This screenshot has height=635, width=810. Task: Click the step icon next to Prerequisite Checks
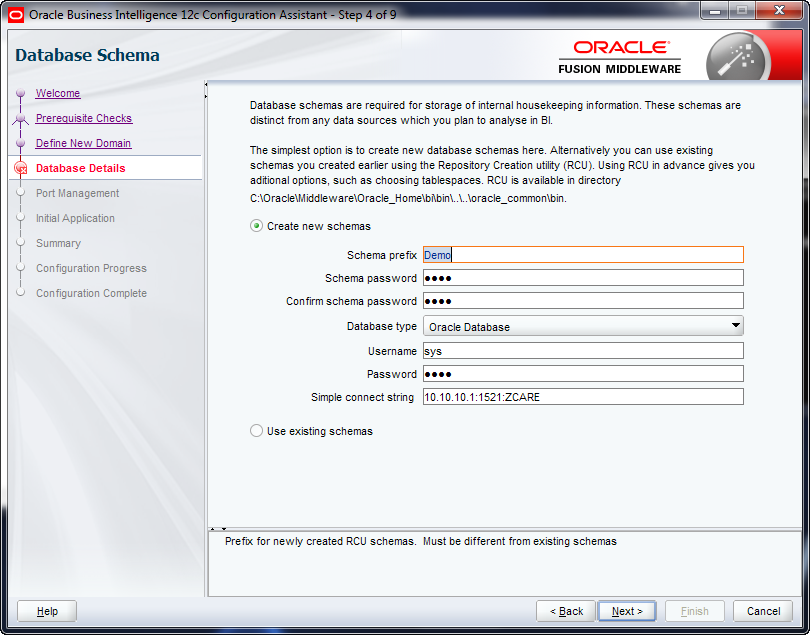[22, 118]
